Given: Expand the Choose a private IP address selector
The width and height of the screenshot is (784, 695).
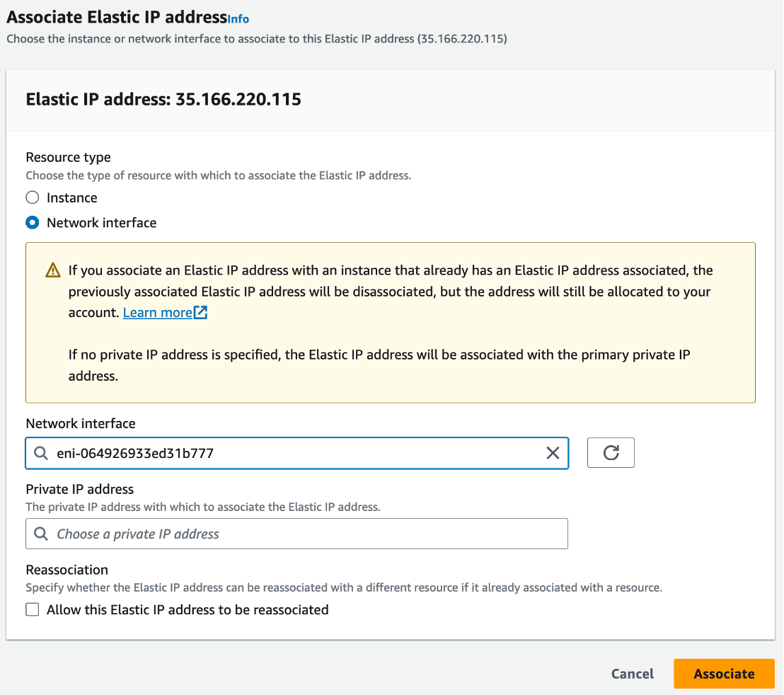Looking at the screenshot, I should tap(297, 534).
